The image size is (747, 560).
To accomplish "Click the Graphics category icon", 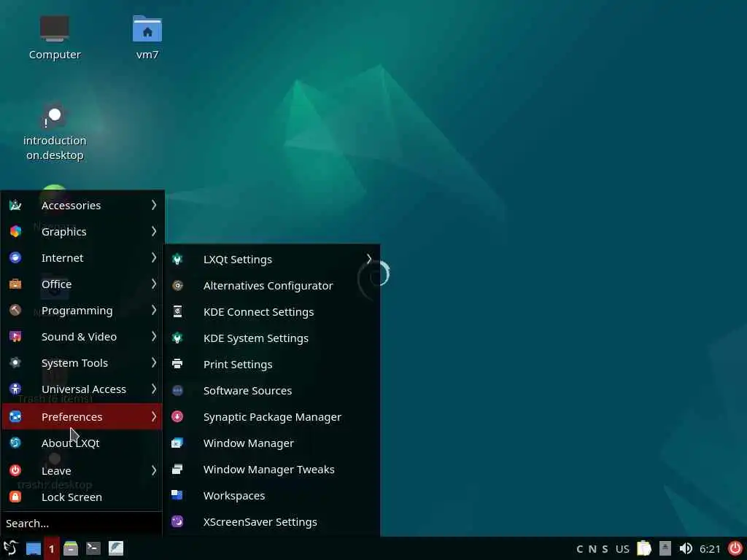I will click(15, 231).
